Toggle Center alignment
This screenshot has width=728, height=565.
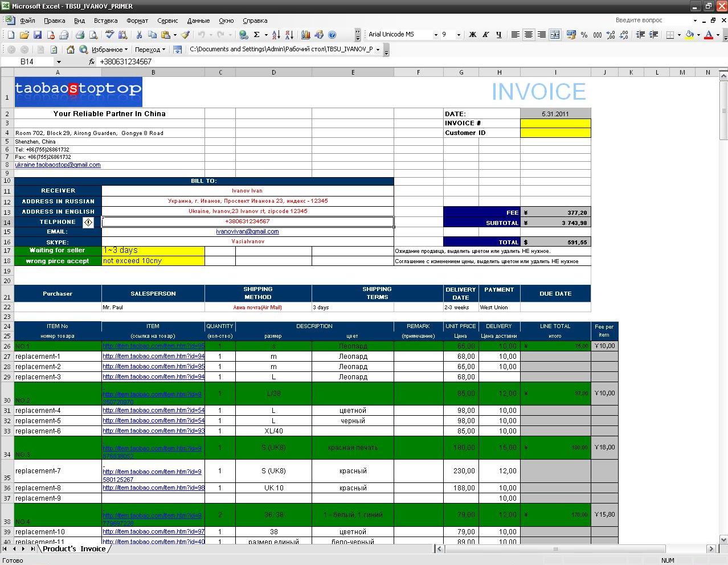click(528, 35)
